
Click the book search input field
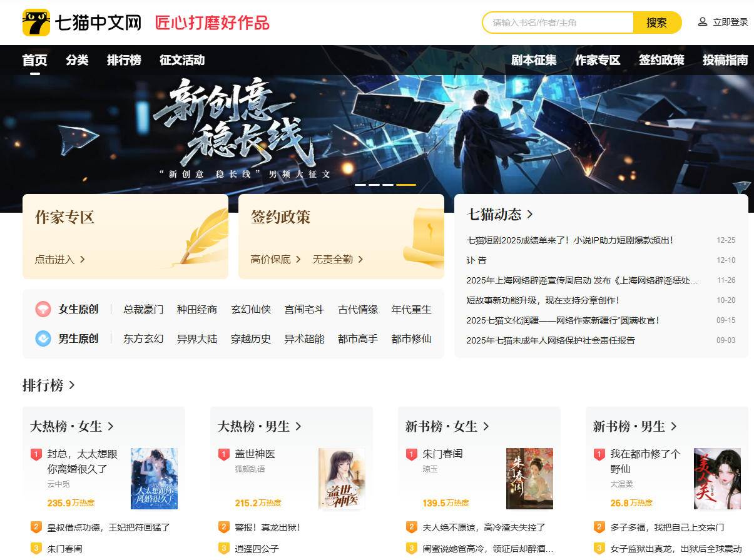pyautogui.click(x=557, y=23)
